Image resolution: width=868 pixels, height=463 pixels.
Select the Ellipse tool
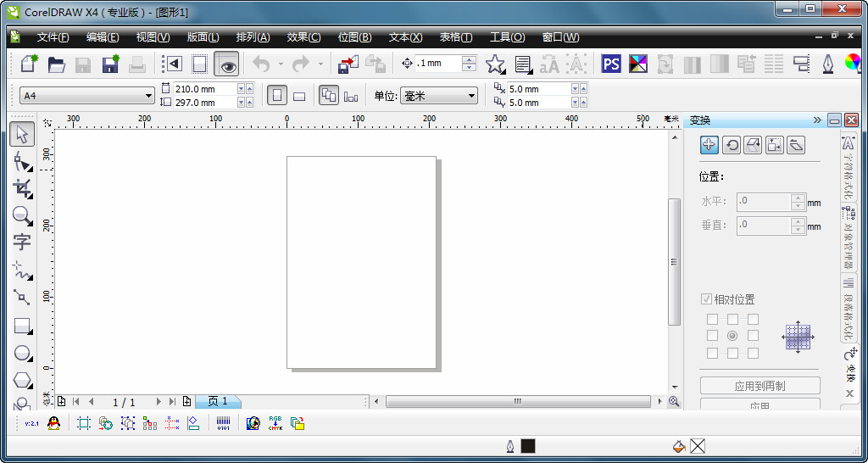pos(22,354)
